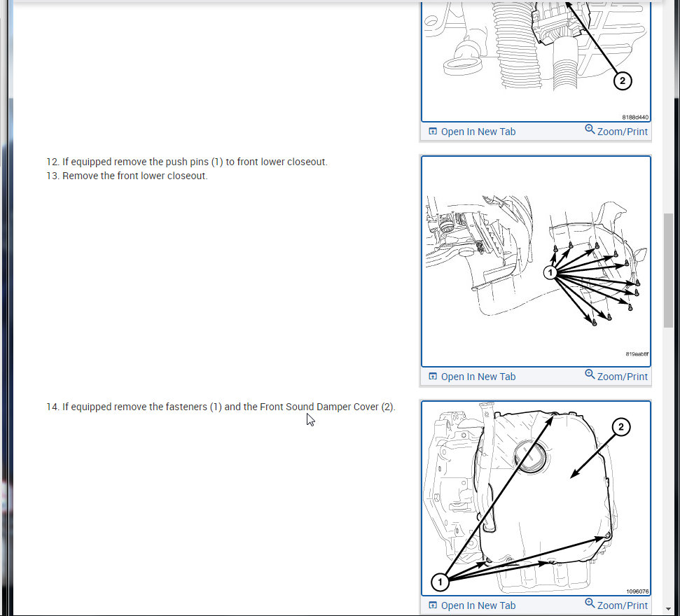This screenshot has width=680, height=616.
Task: Click the scrollbar down arrow
Action: point(668,609)
